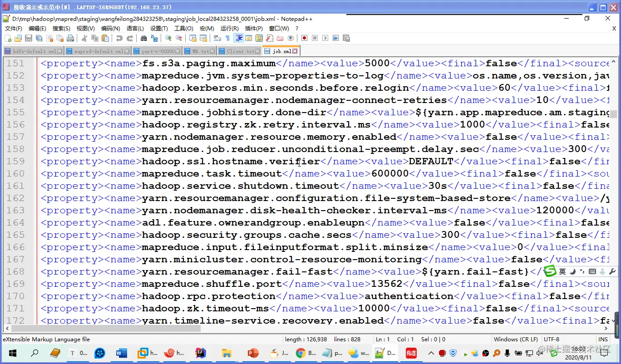Click the vertical scrollbar thumb
The height and width of the screenshot is (364, 621).
(x=613, y=114)
